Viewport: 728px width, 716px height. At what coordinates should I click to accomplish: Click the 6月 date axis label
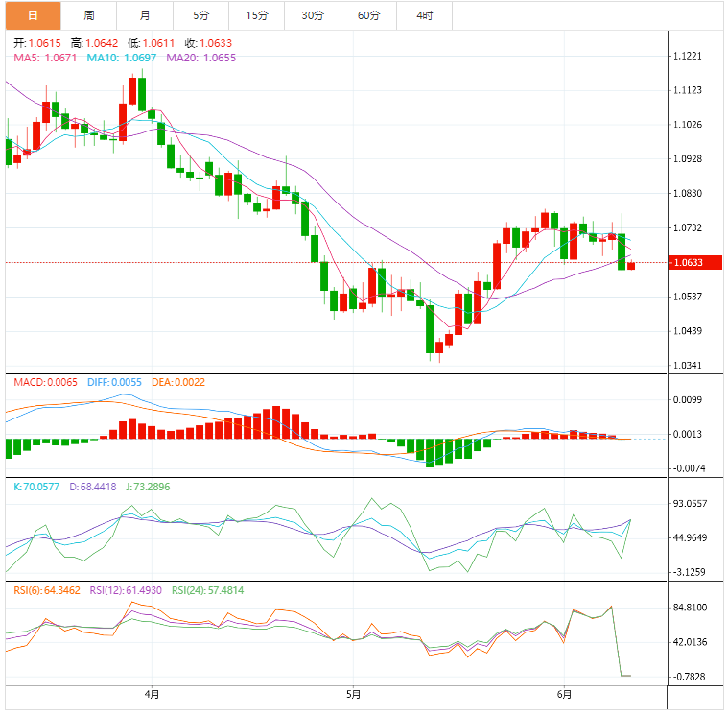(x=564, y=694)
